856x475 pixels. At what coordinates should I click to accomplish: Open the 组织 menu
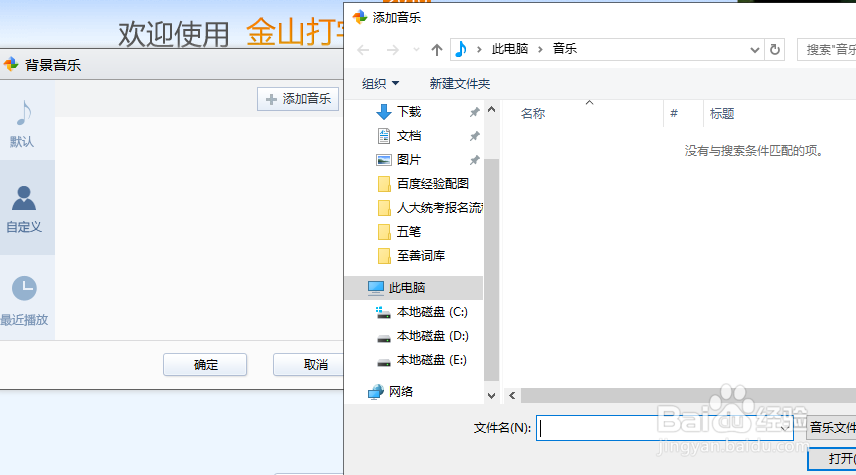coord(381,84)
